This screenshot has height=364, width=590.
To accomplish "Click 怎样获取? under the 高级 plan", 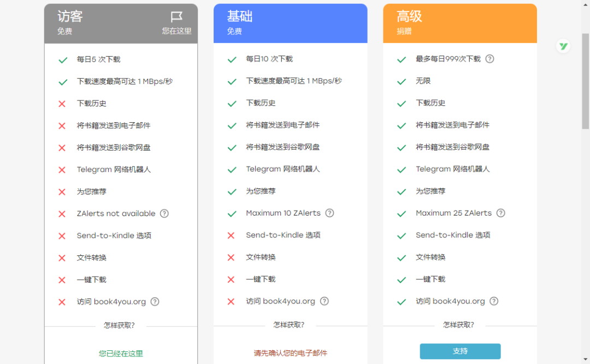I will click(458, 325).
